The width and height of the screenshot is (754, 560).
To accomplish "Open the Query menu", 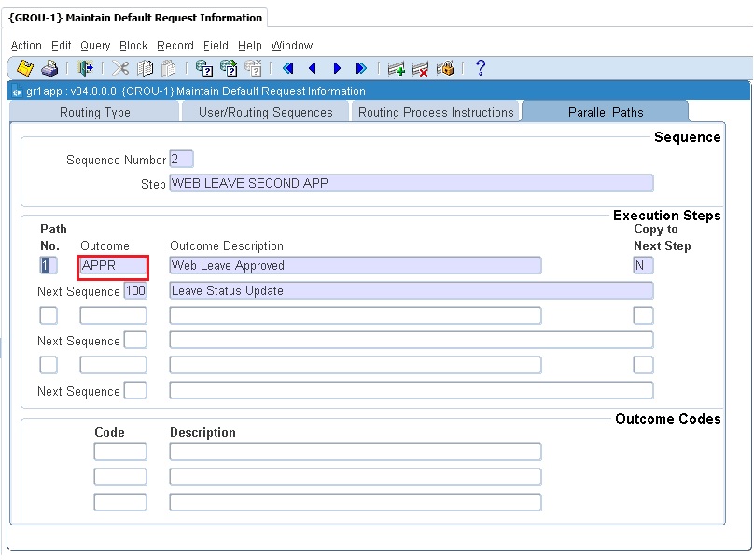I will pos(95,46).
